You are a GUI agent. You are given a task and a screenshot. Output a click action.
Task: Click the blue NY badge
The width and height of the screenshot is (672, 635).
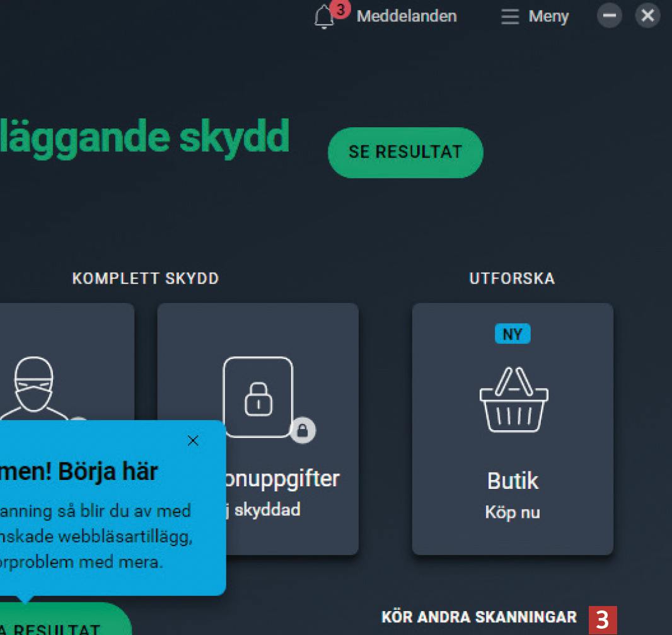pos(513,333)
